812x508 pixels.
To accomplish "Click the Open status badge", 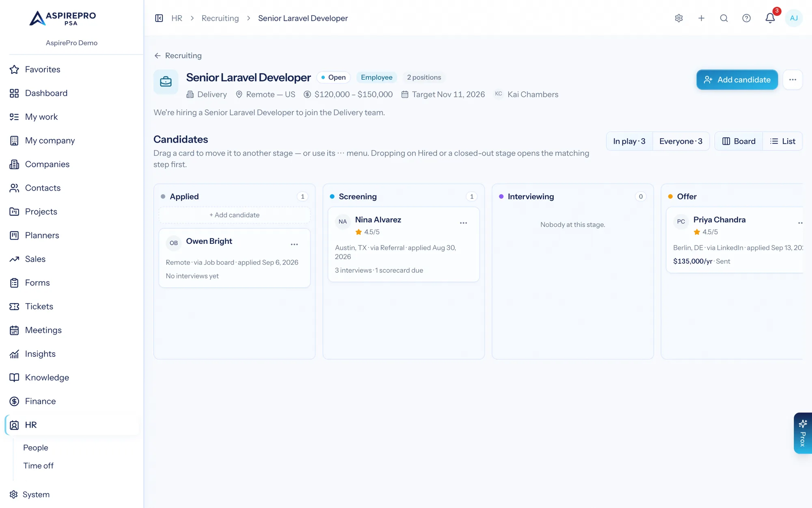I will click(333, 77).
